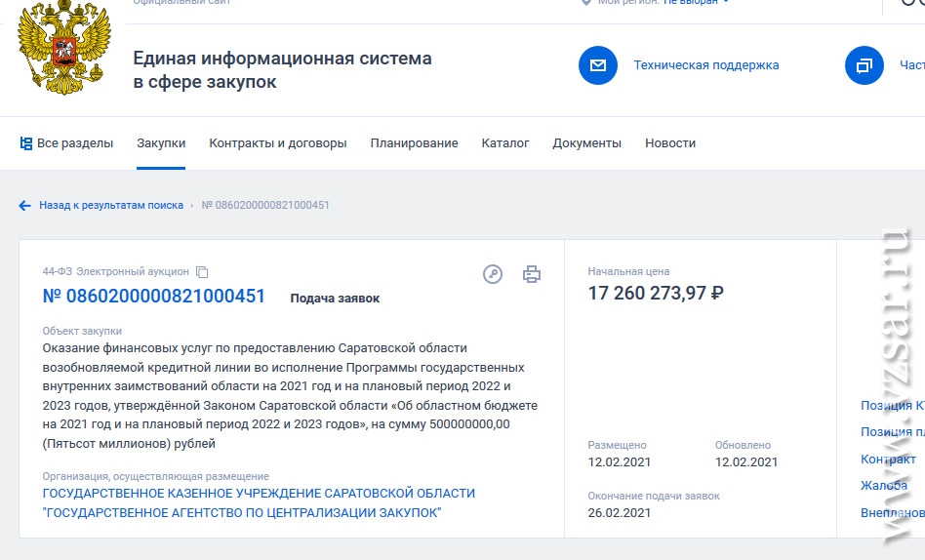Select the 'Объект закупки' label
The image size is (925, 560).
(82, 331)
